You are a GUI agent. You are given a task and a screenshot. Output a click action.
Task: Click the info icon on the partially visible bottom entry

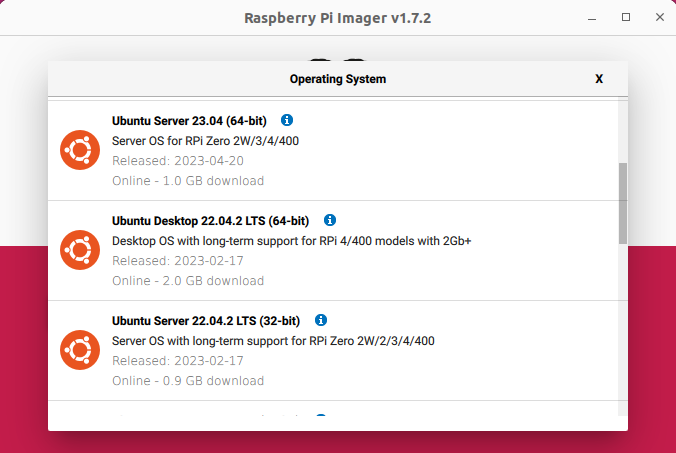320,416
